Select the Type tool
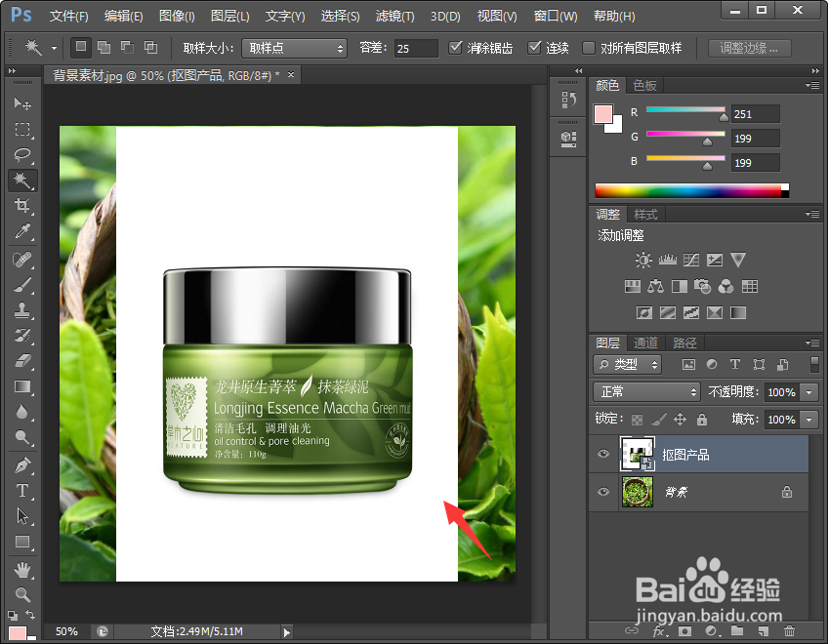 (x=22, y=491)
